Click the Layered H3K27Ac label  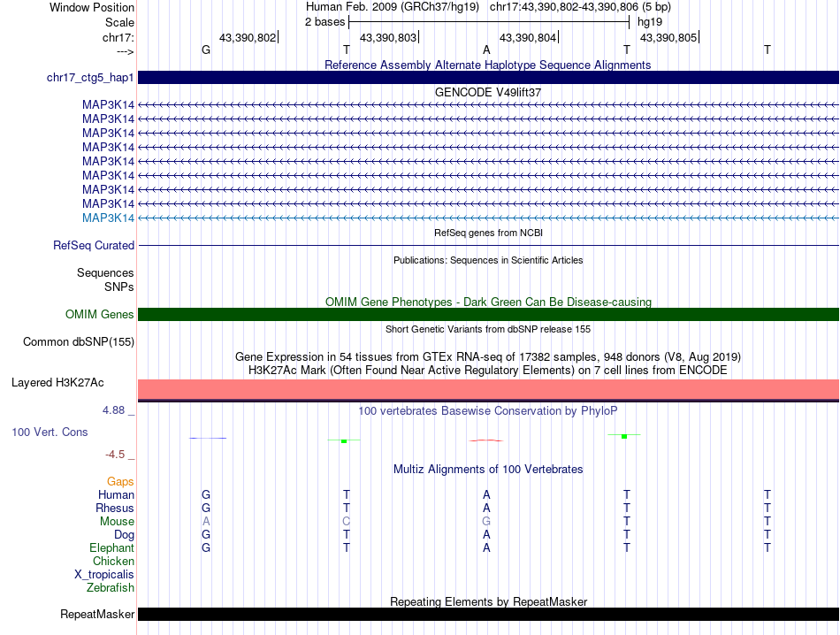pos(57,383)
